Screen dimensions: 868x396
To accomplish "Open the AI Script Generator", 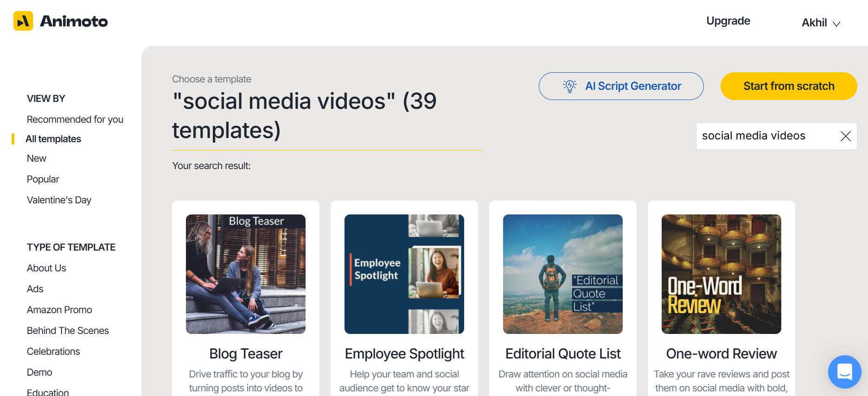I will coord(621,86).
